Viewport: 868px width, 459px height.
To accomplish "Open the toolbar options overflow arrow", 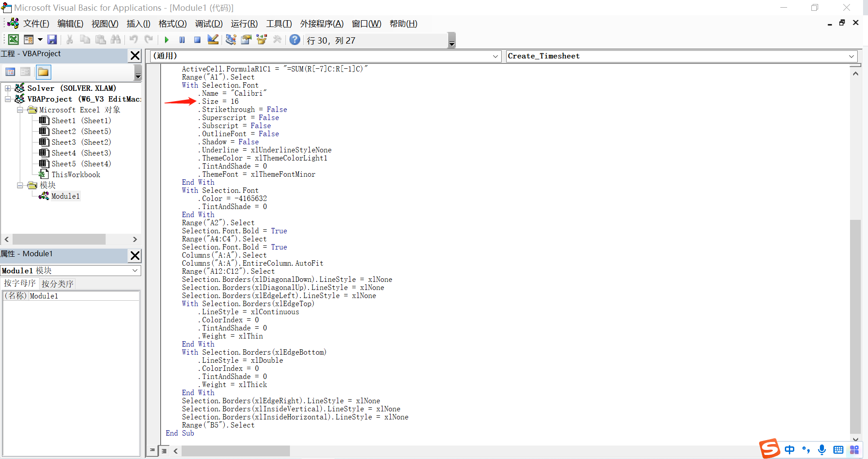I will pos(452,40).
